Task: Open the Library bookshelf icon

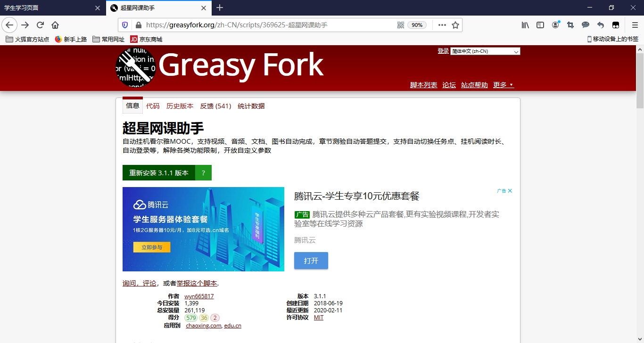Action: coord(525,25)
